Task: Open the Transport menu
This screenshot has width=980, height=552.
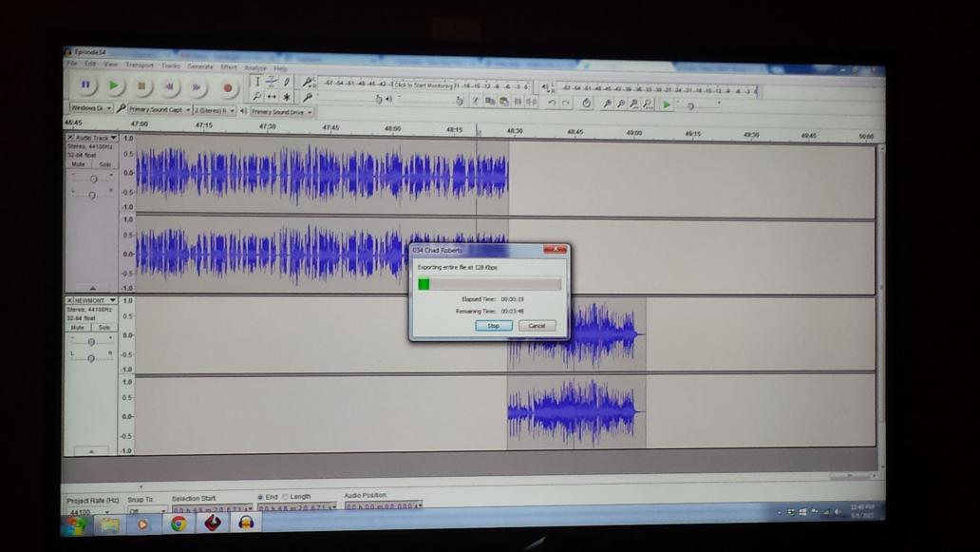Action: tap(140, 65)
